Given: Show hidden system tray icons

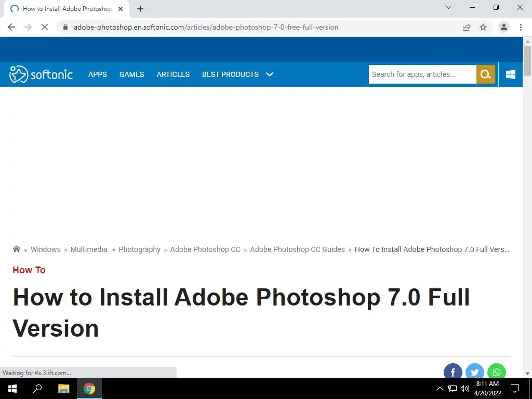Looking at the screenshot, I should pos(440,389).
